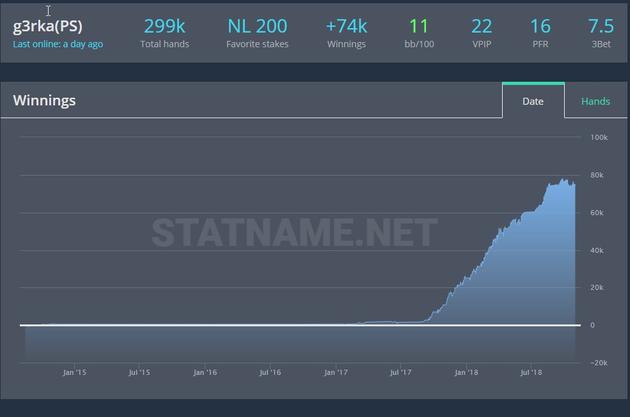The height and width of the screenshot is (417, 630).
Task: Click the 100k y-axis label
Action: [x=599, y=137]
